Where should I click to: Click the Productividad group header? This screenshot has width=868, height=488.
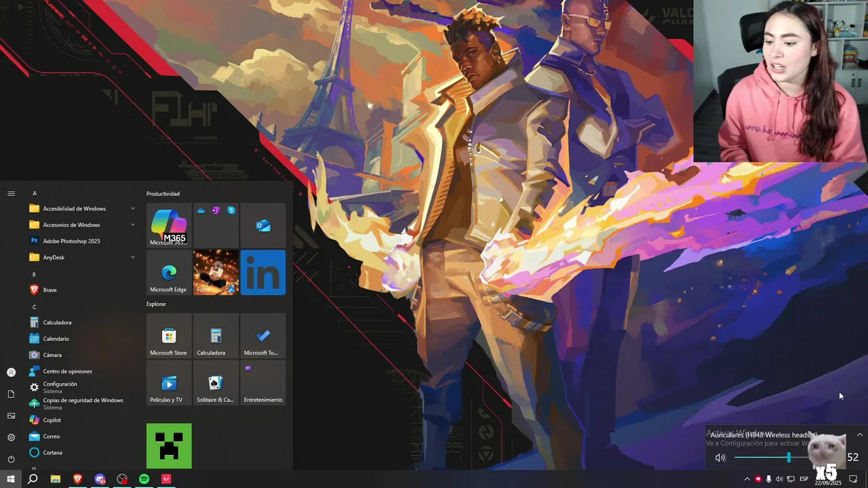coord(163,194)
